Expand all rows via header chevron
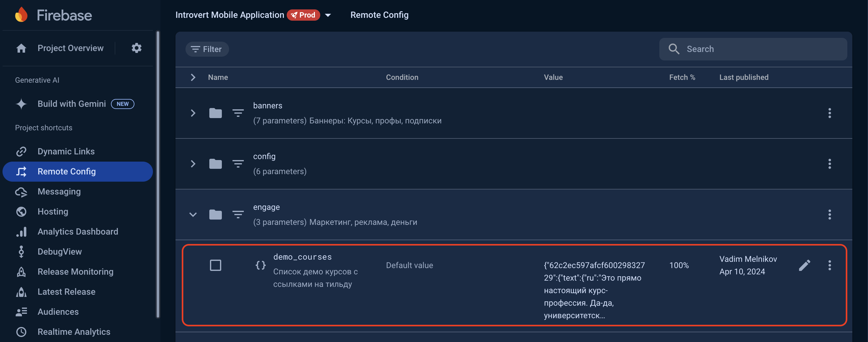The image size is (868, 342). (193, 77)
